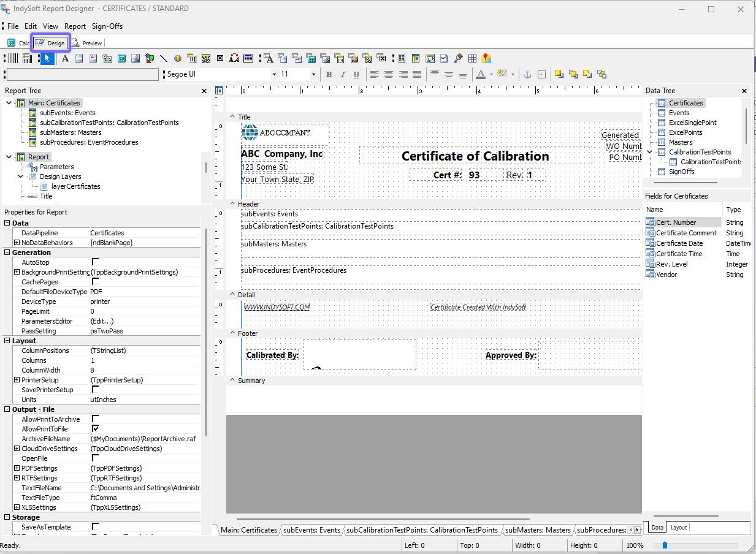Open the Report menu
The height and width of the screenshot is (554, 756).
[75, 26]
